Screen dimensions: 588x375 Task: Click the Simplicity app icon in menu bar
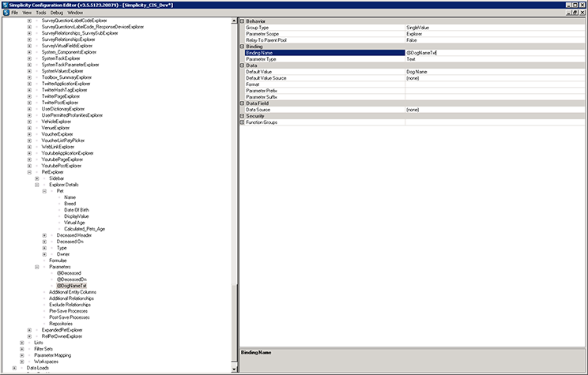pos(6,13)
